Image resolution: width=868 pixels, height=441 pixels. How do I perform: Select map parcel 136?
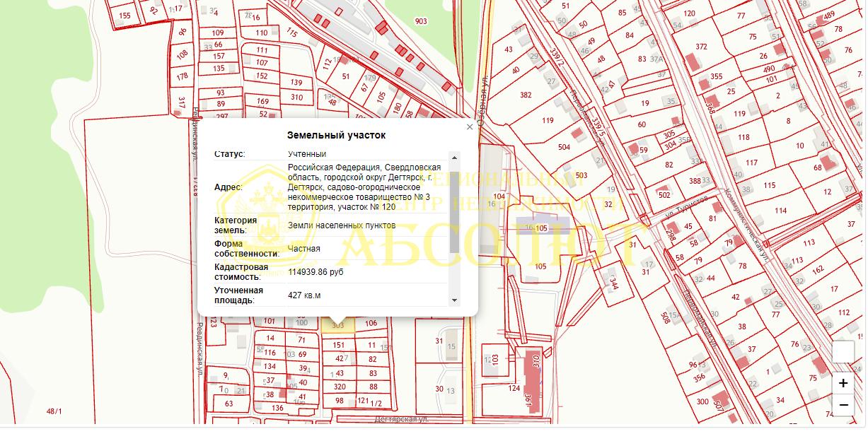tap(277, 408)
